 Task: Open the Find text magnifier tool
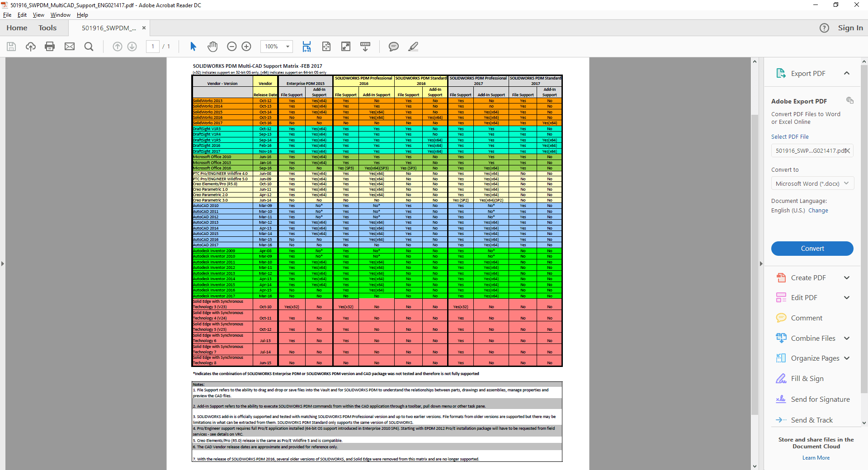[x=89, y=47]
